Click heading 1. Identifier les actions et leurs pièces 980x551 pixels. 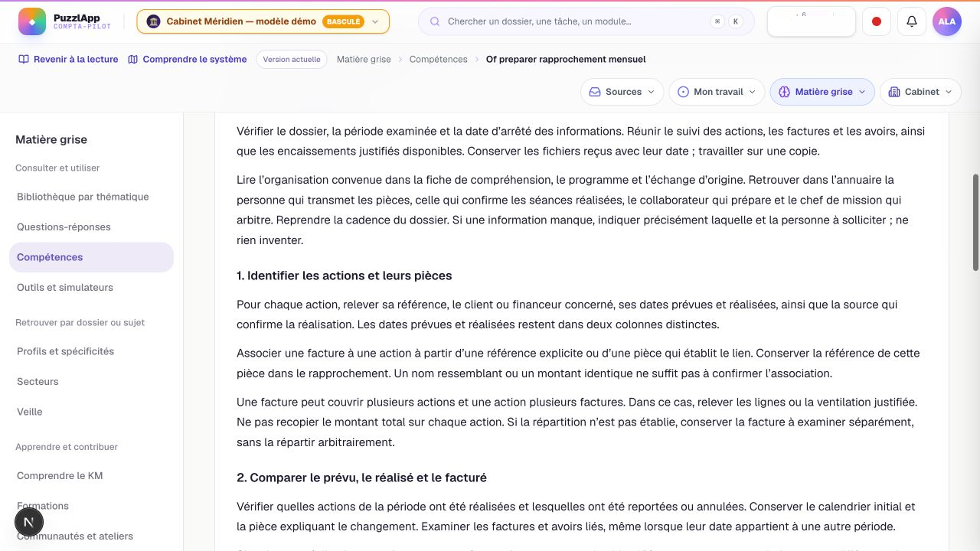[x=345, y=275]
